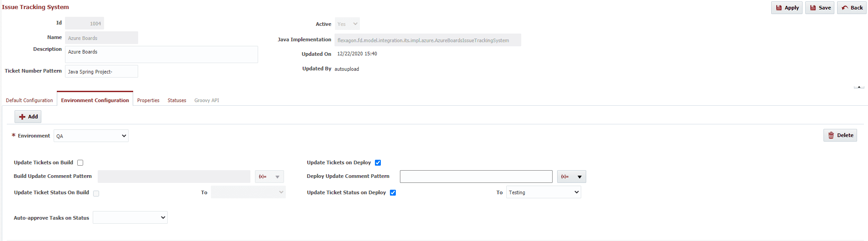Switch to Default Configuration tab
Image resolution: width=868 pixels, height=241 pixels.
pyautogui.click(x=30, y=100)
